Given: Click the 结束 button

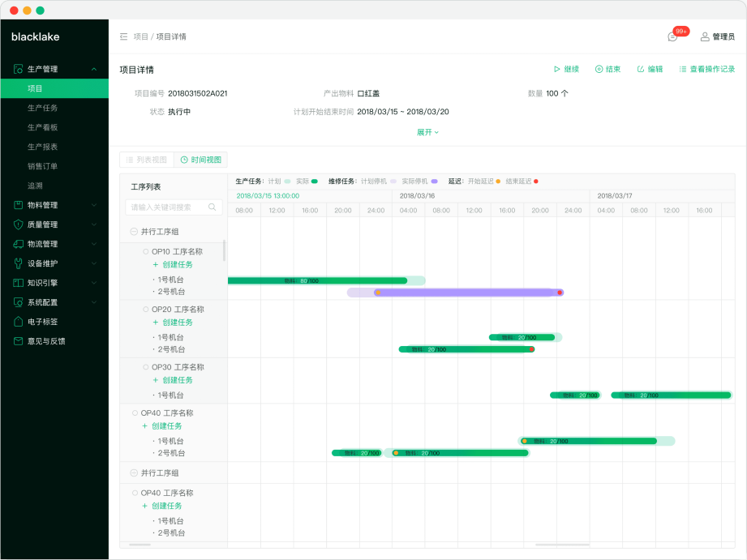Looking at the screenshot, I should (x=607, y=69).
